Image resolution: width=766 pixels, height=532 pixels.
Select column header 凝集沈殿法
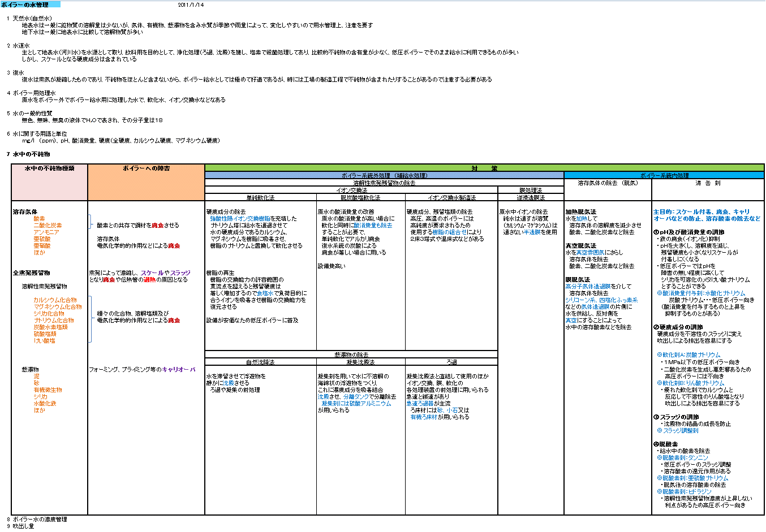click(x=360, y=362)
